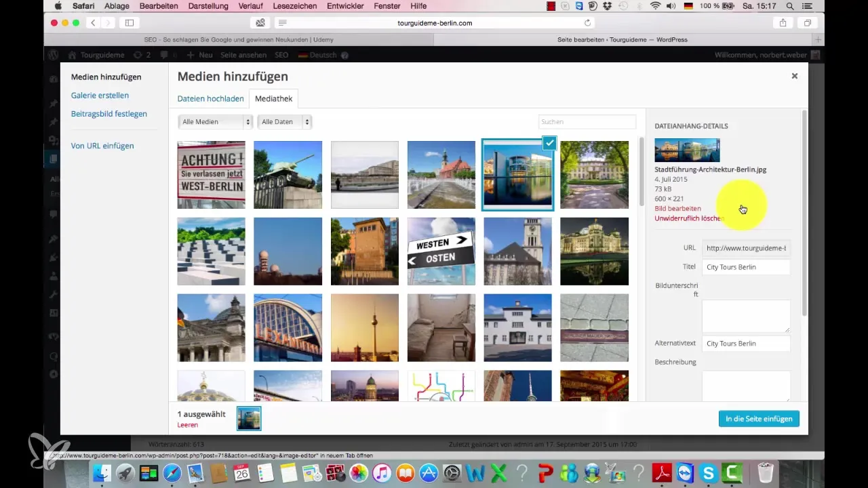The image size is (868, 488).
Task: Choose Beitragsbild festlegen in the sidebar
Action: (x=108, y=114)
